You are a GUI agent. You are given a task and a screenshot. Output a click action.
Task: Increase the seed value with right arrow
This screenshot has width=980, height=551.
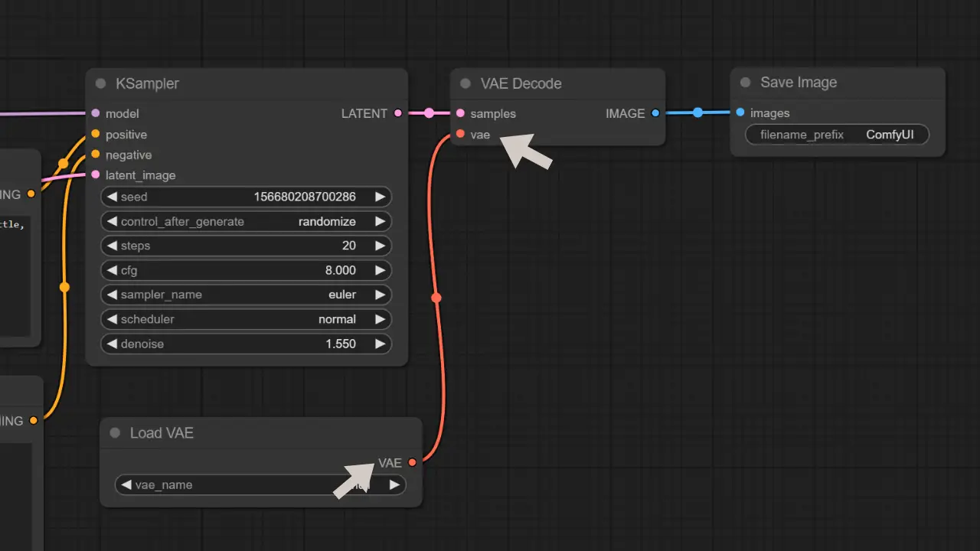(380, 197)
